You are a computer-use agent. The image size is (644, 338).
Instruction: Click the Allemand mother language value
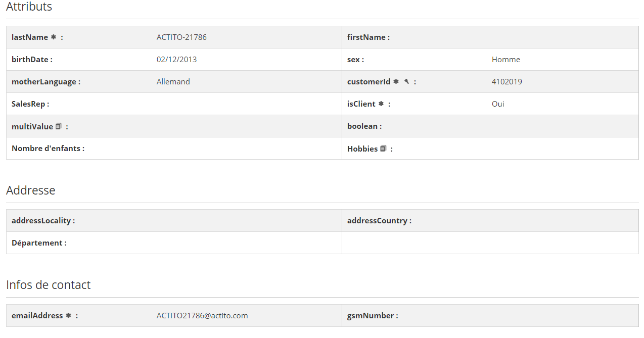point(173,82)
